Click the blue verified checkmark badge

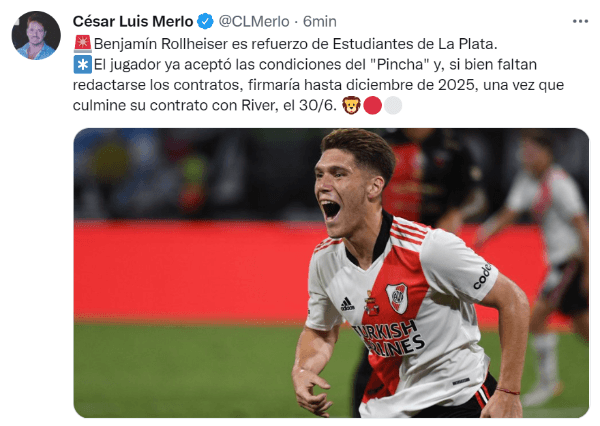click(x=205, y=21)
